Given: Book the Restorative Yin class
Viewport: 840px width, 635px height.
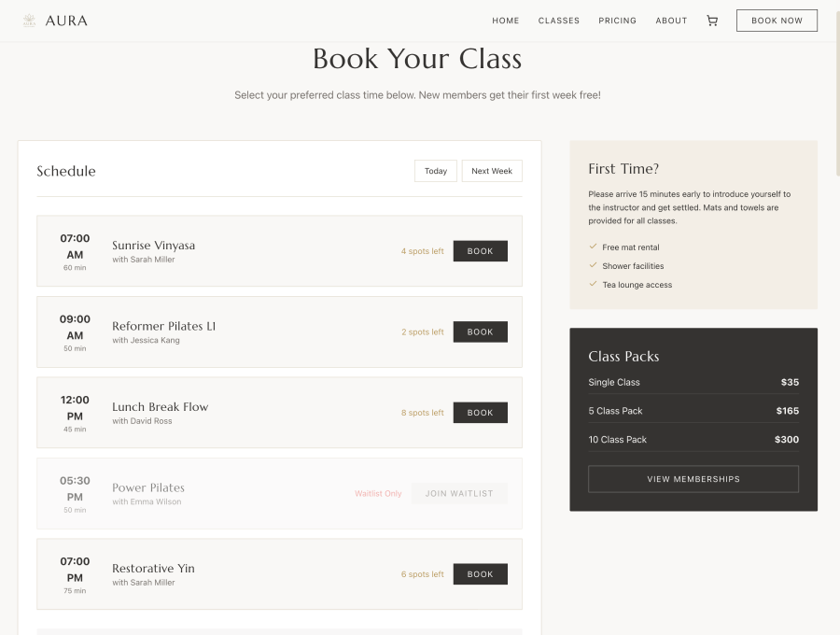Looking at the screenshot, I should pos(480,574).
